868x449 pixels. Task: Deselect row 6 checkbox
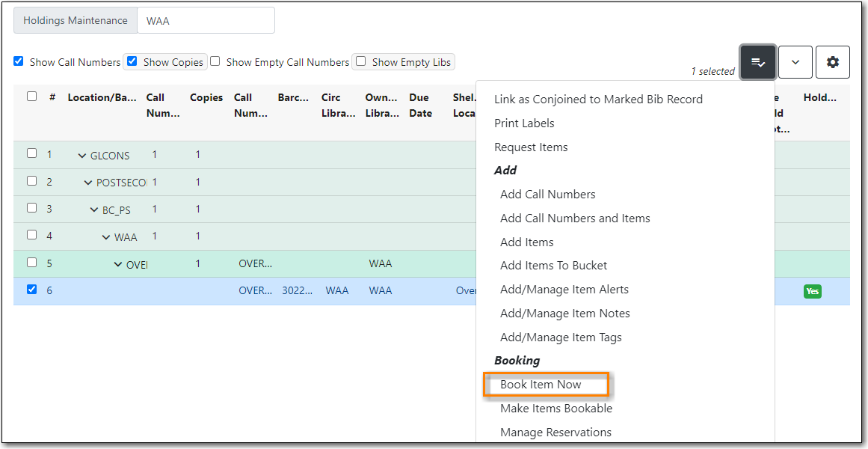click(31, 290)
